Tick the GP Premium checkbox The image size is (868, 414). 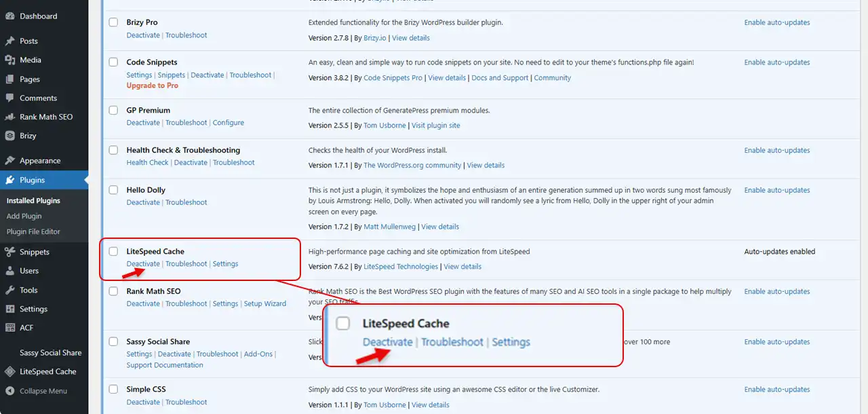tap(113, 111)
